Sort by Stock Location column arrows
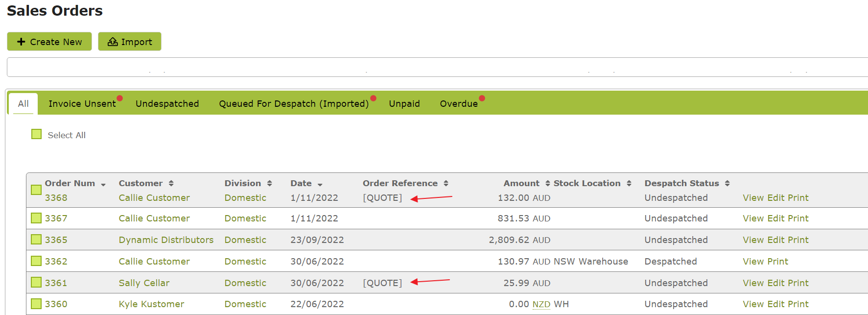The image size is (868, 315). (629, 183)
